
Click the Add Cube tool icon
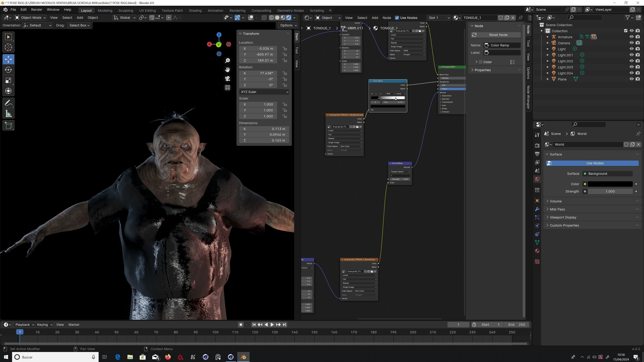tap(8, 125)
